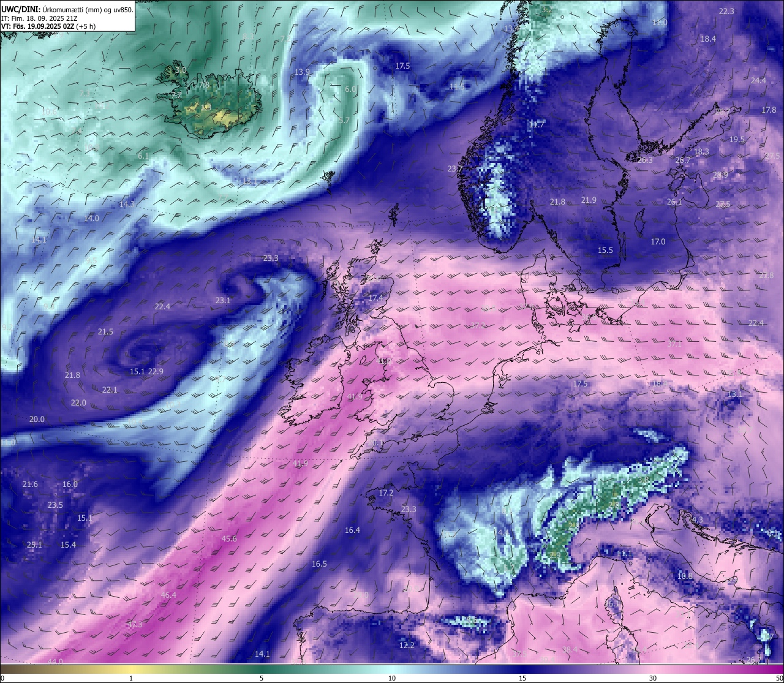Click the map value '23.5'
The width and height of the screenshot is (784, 683).
click(55, 505)
